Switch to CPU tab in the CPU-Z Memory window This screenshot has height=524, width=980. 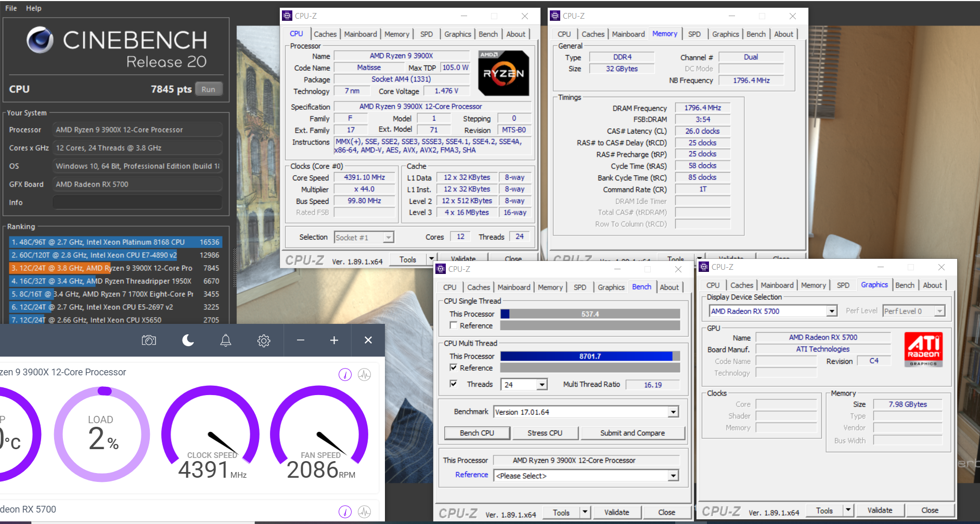(564, 34)
